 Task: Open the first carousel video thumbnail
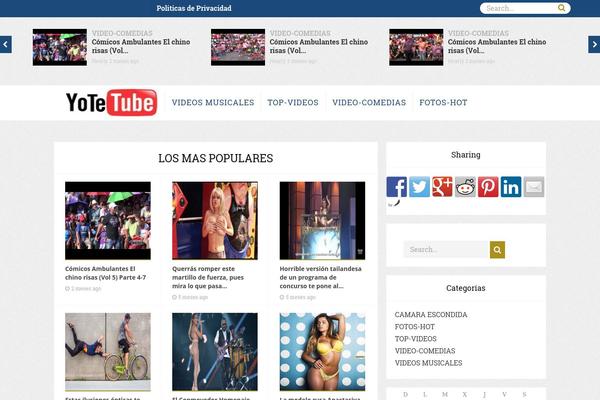(x=60, y=47)
